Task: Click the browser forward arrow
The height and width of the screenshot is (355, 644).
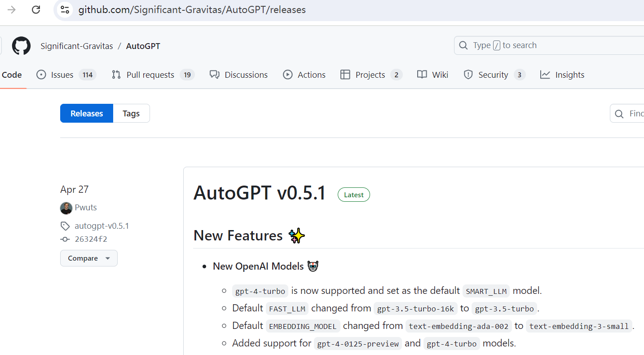Action: coord(12,9)
